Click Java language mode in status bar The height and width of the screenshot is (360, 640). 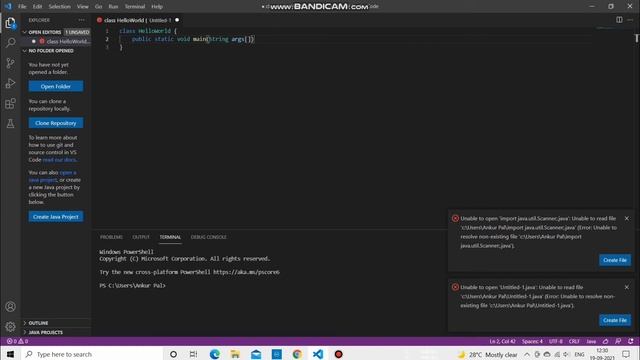[591, 341]
